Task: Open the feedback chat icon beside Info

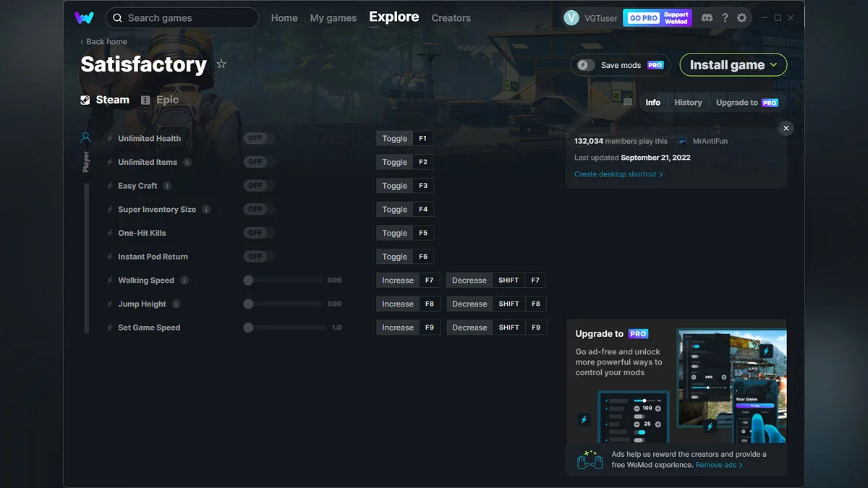Action: (x=626, y=103)
